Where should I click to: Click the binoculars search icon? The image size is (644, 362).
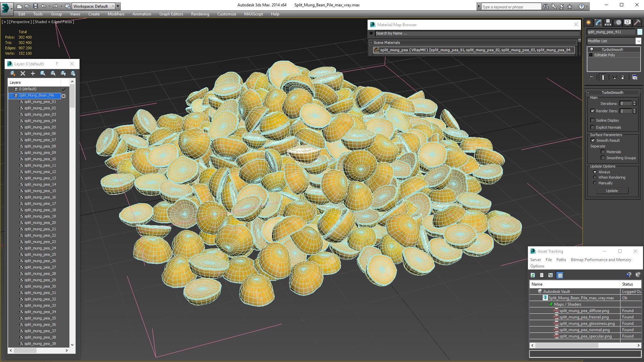pyautogui.click(x=546, y=6)
